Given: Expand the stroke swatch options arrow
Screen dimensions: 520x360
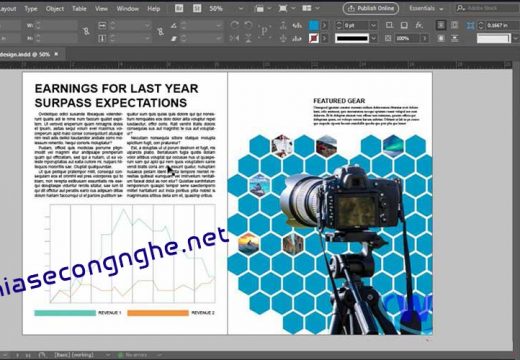Looking at the screenshot, I should (x=324, y=39).
